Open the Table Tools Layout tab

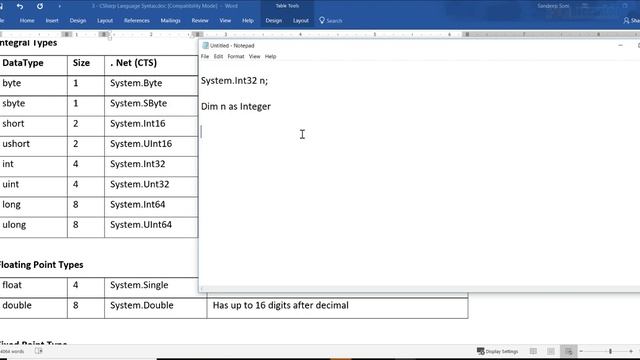(x=301, y=20)
